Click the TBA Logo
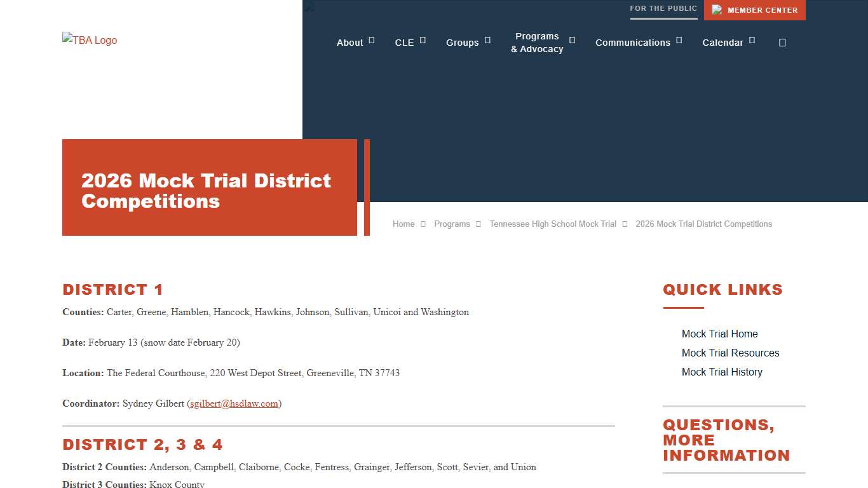 89,40
